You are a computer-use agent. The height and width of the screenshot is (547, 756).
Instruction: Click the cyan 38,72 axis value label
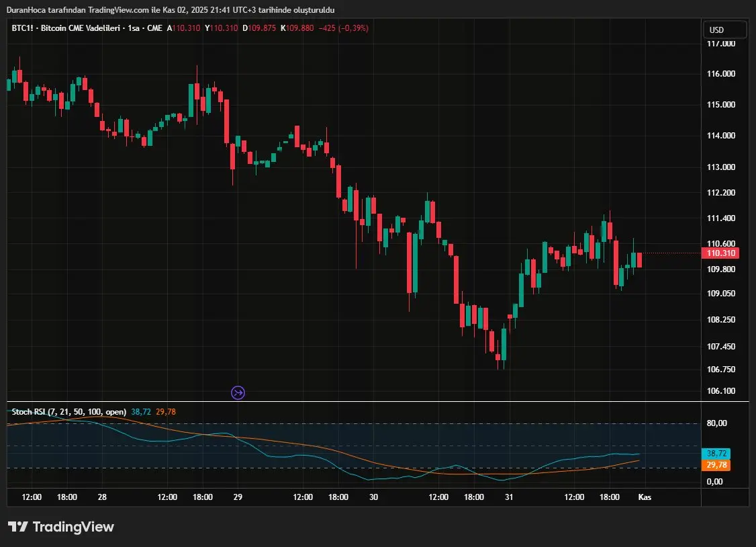[716, 454]
